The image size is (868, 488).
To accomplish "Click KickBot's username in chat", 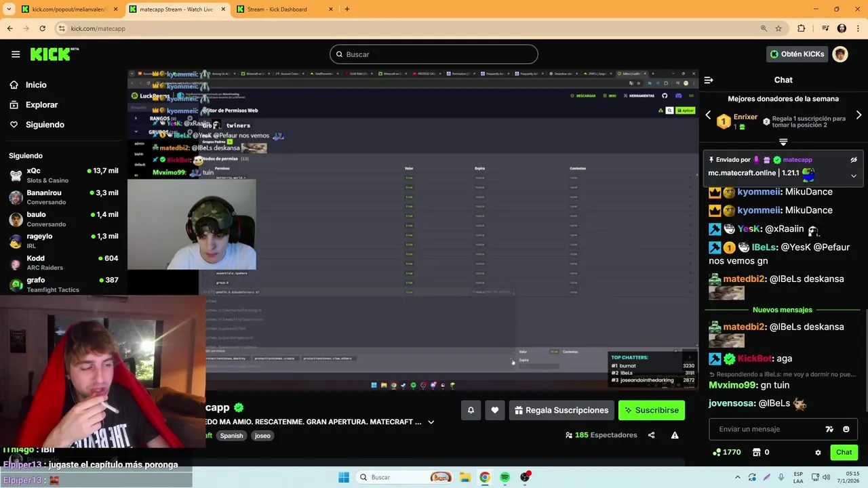I will pos(755,359).
